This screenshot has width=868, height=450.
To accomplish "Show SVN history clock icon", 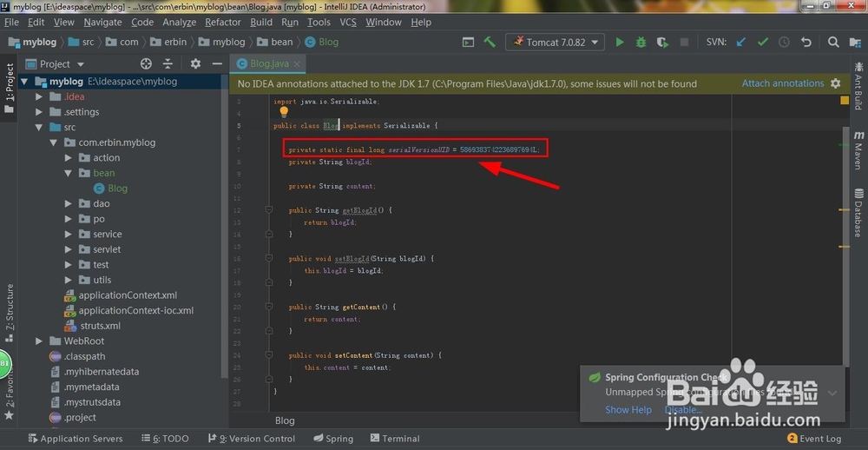I will (785, 42).
